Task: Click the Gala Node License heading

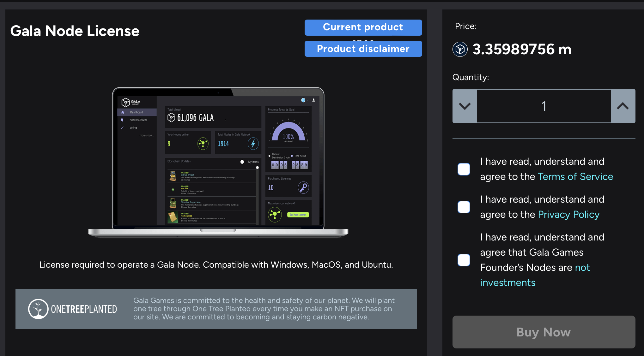Action: tap(75, 31)
